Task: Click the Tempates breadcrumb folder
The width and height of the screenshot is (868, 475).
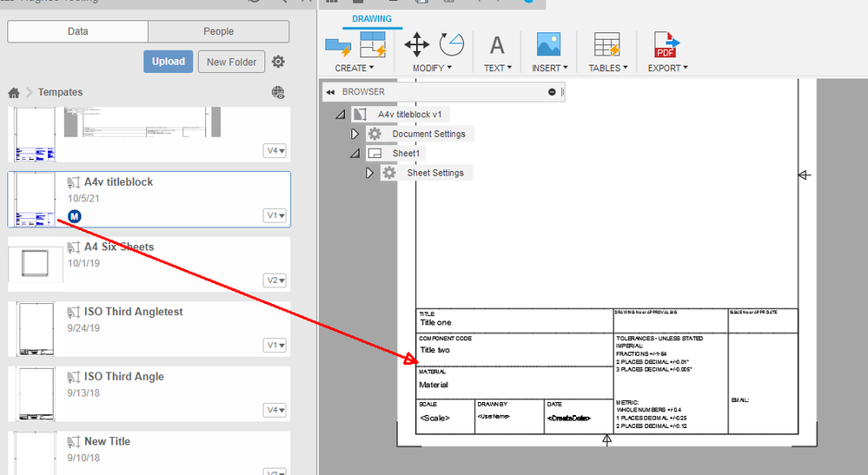Action: (60, 92)
